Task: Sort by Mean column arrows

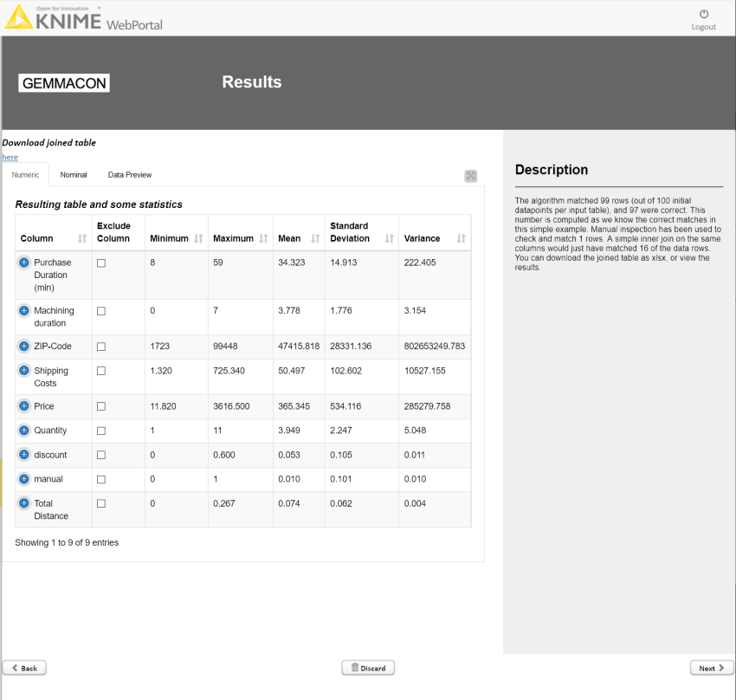Action: click(x=315, y=238)
